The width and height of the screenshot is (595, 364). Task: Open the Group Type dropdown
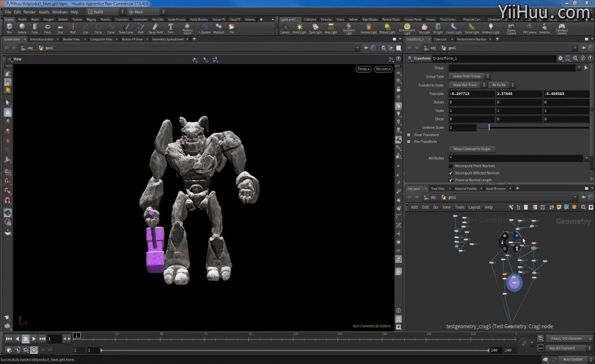pyautogui.click(x=469, y=76)
